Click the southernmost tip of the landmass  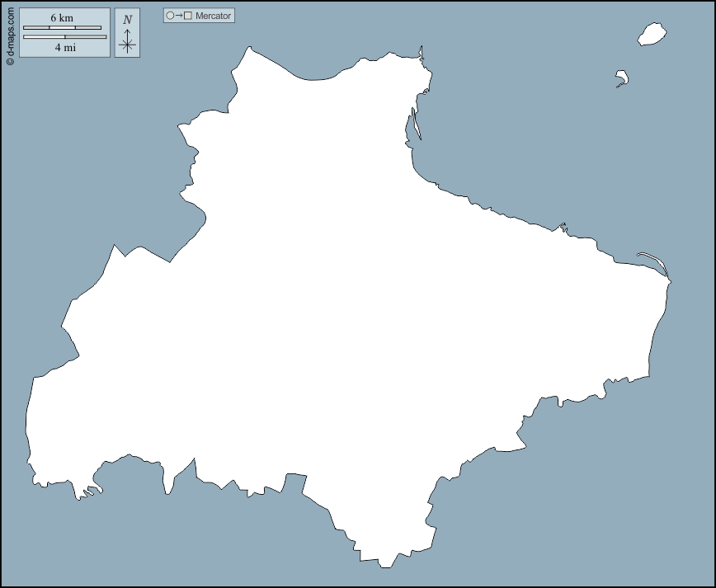tap(385, 566)
